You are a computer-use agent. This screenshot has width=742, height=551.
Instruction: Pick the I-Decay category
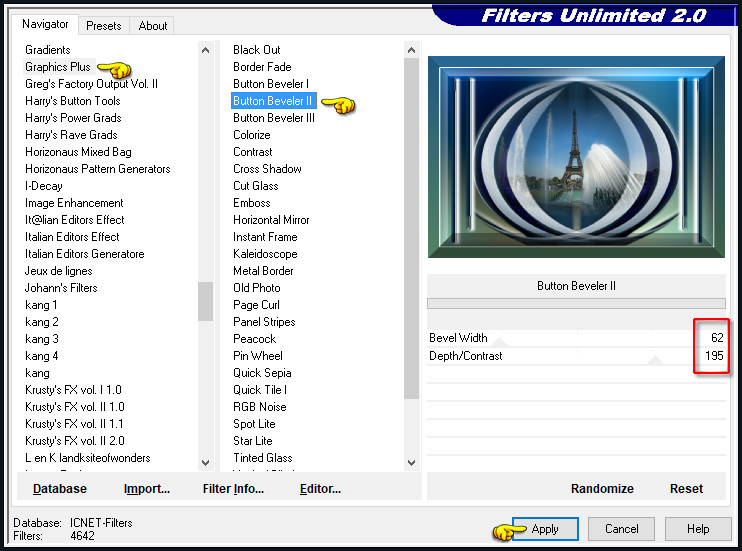[44, 186]
